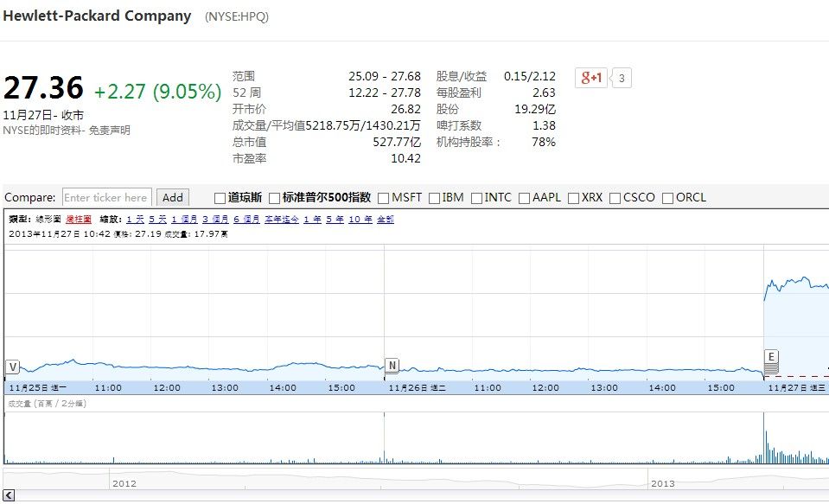
Task: Open the N news marker on chart
Action: [392, 365]
